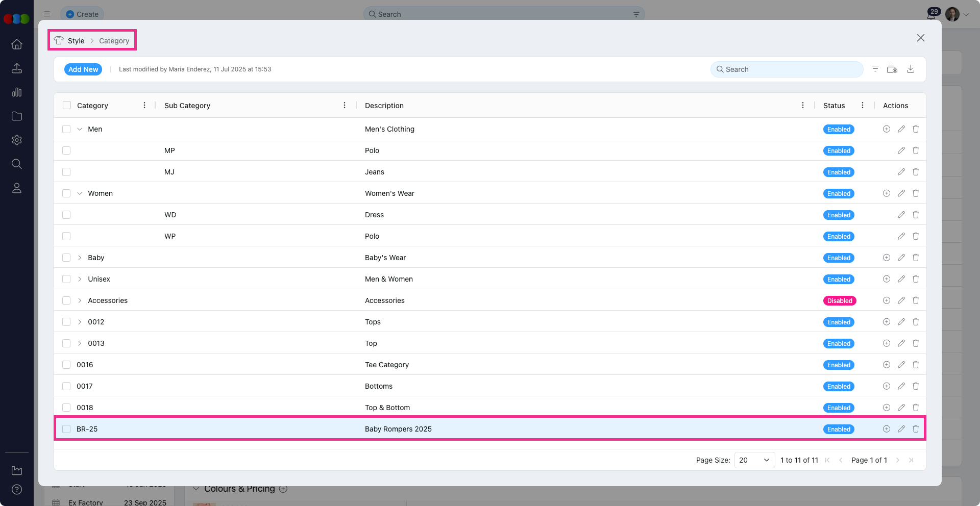
Task: Edit the BR-25 row using the pencil icon
Action: [901, 429]
